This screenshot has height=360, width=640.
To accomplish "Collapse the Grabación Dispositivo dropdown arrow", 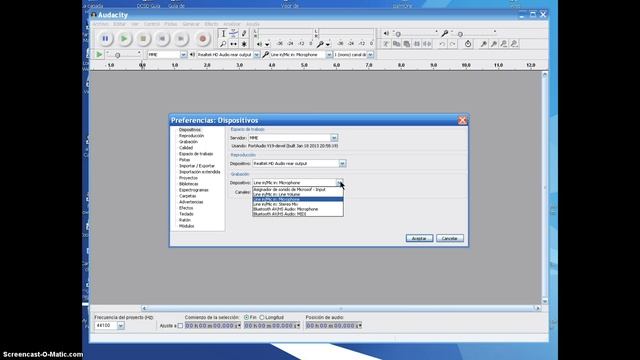I will tap(340, 182).
